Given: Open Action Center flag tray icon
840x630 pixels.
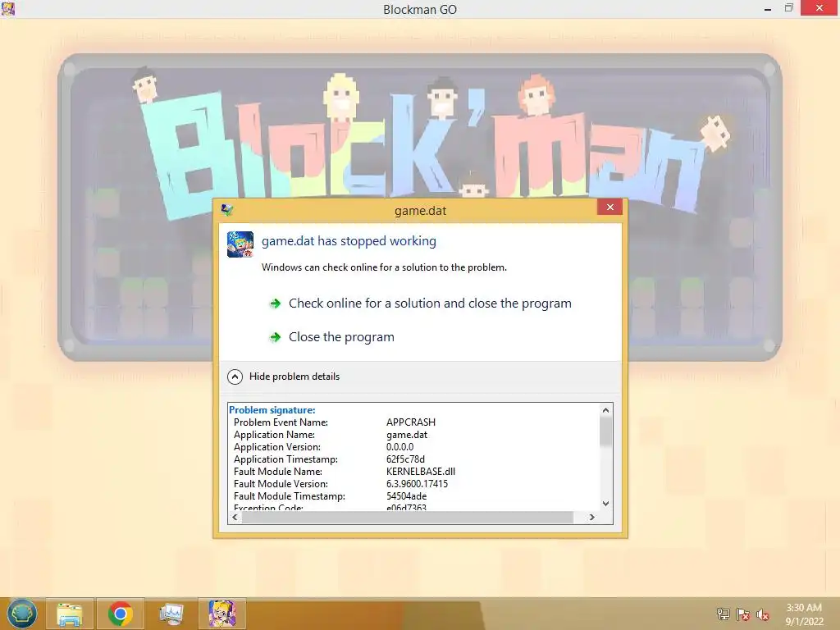Looking at the screenshot, I should (x=743, y=614).
